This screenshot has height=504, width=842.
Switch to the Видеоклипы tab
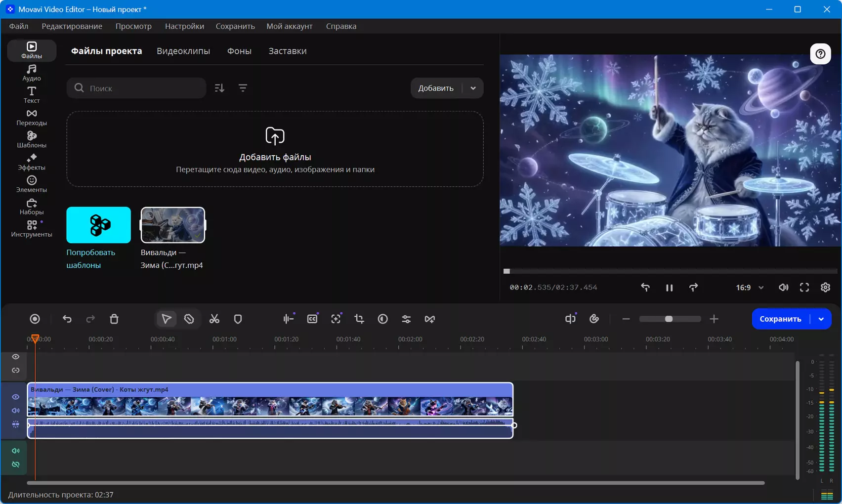(x=183, y=51)
